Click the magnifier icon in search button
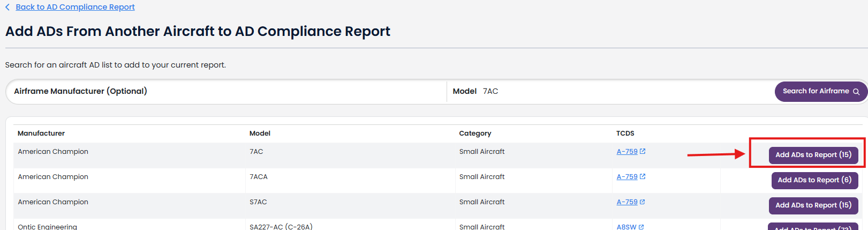 point(856,92)
